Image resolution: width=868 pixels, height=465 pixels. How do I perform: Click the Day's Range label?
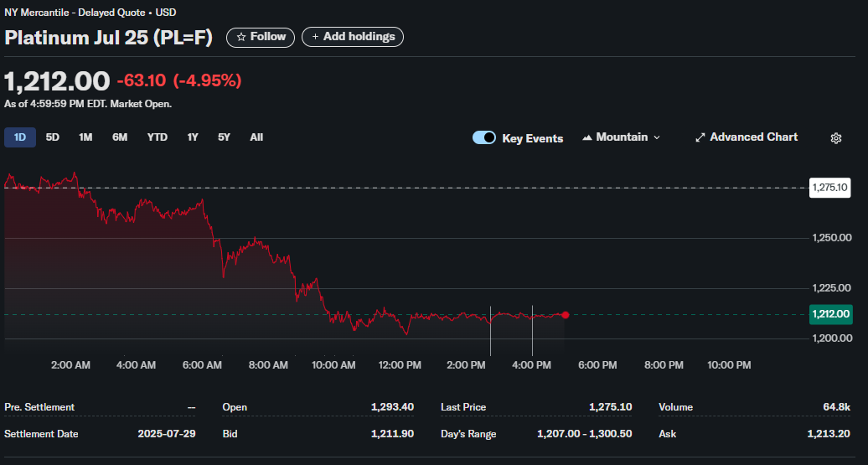[x=468, y=434]
